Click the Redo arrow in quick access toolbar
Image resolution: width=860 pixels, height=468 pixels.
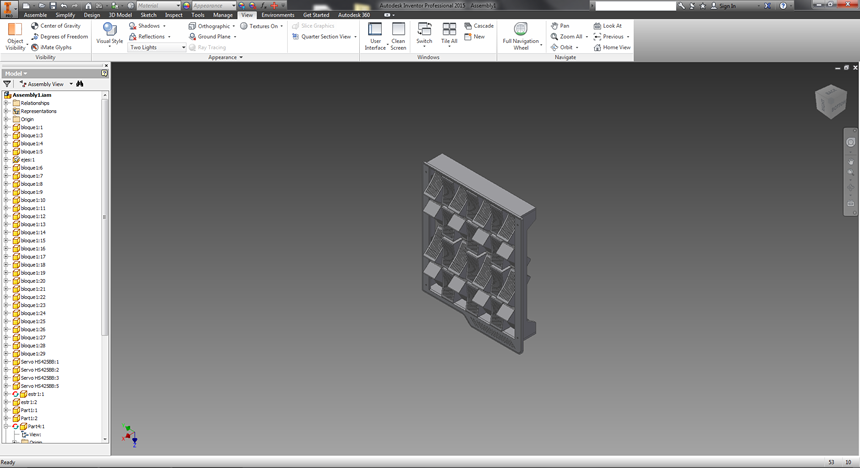point(75,5)
